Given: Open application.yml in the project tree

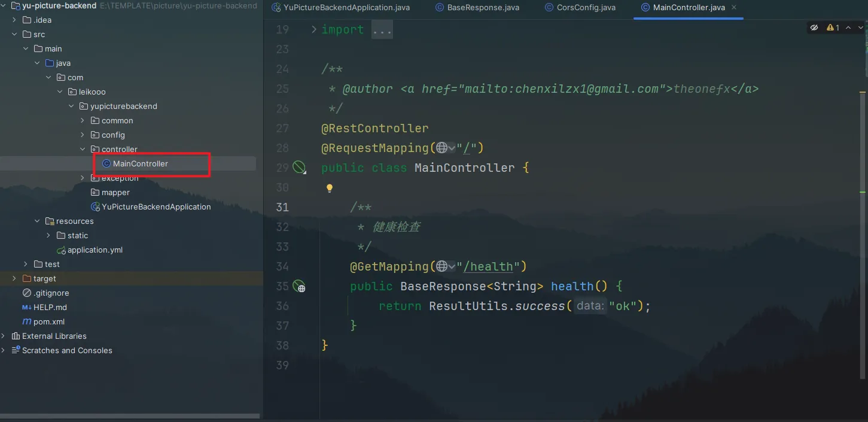Looking at the screenshot, I should point(95,250).
